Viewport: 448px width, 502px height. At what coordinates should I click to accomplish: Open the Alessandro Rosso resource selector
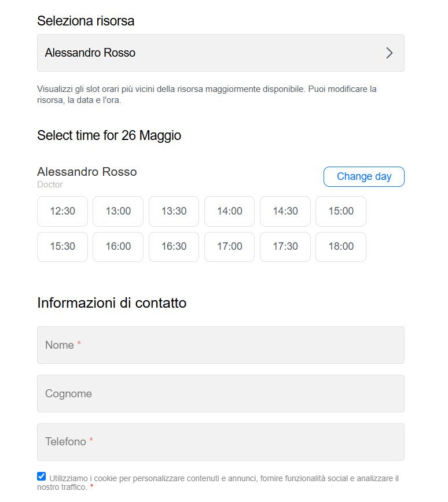point(221,53)
